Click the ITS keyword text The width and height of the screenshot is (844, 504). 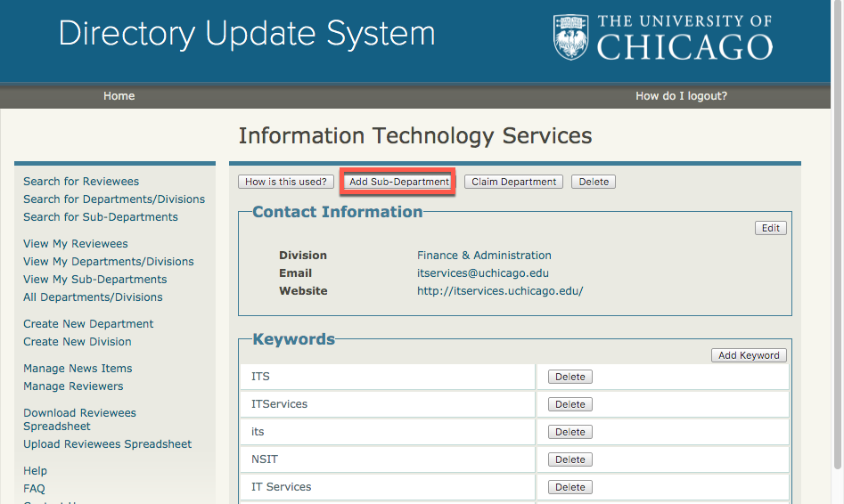pyautogui.click(x=260, y=377)
